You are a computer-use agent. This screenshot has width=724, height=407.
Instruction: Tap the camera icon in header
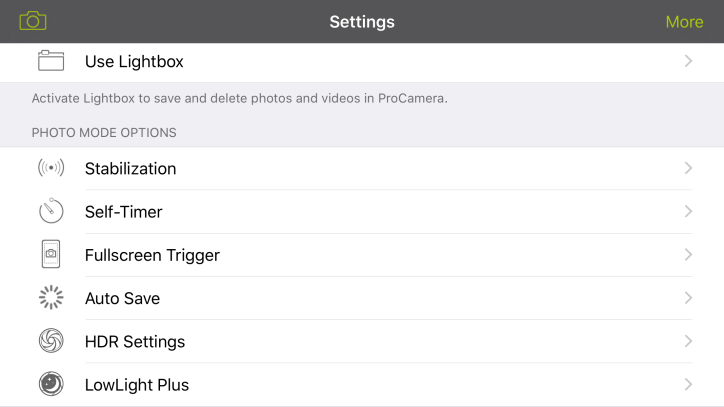click(x=33, y=21)
